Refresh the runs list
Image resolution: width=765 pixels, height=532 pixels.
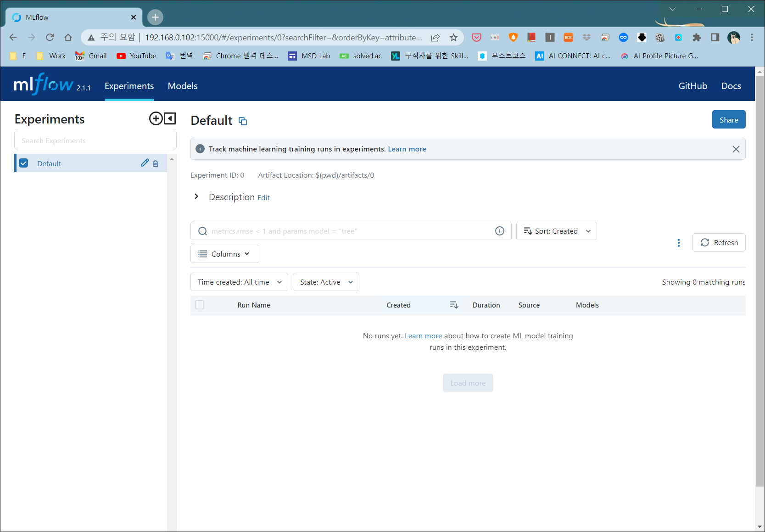[719, 242]
